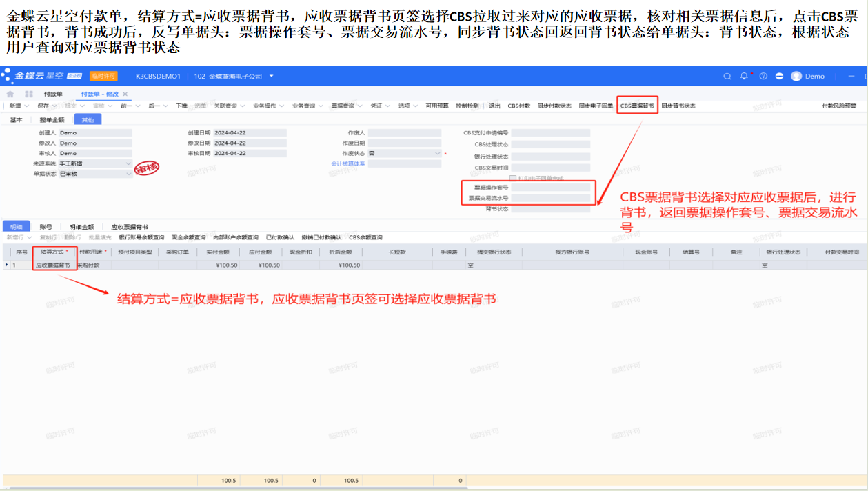Switch to the 账号 tab
Image resolution: width=868 pixels, height=491 pixels.
pos(46,226)
